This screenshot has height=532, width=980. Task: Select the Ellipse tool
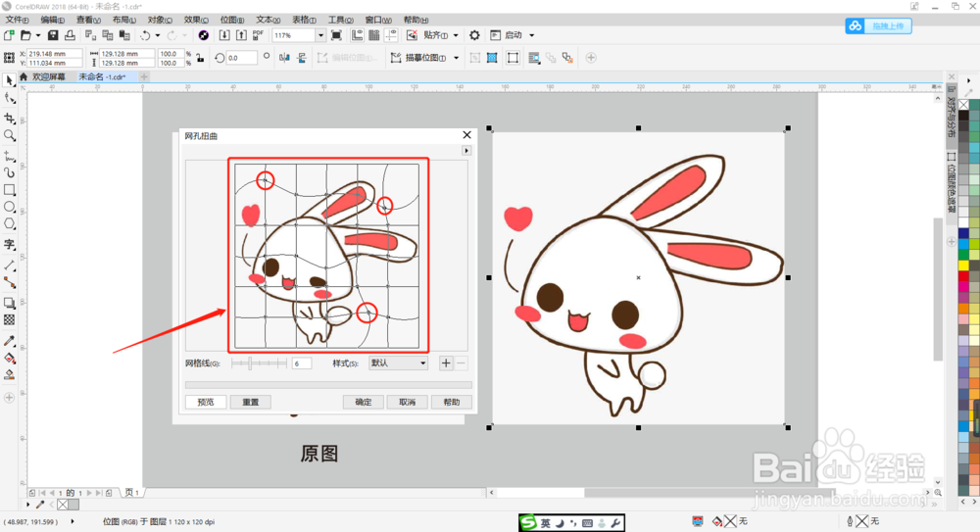click(10, 207)
